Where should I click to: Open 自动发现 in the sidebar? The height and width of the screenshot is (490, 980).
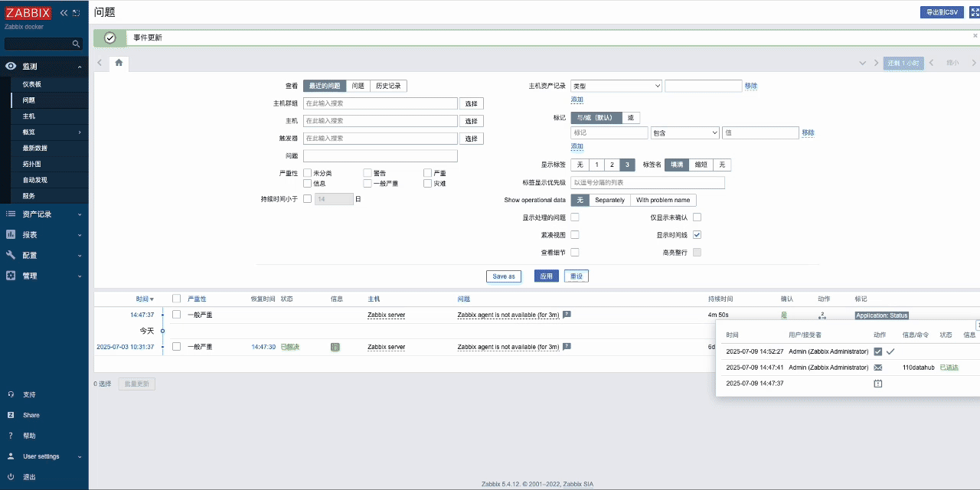pyautogui.click(x=50, y=180)
